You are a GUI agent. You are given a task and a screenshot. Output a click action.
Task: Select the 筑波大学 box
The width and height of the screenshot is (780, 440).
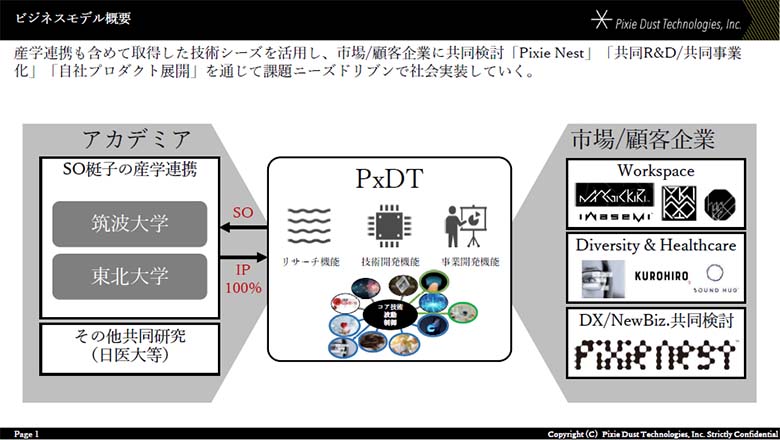[129, 224]
